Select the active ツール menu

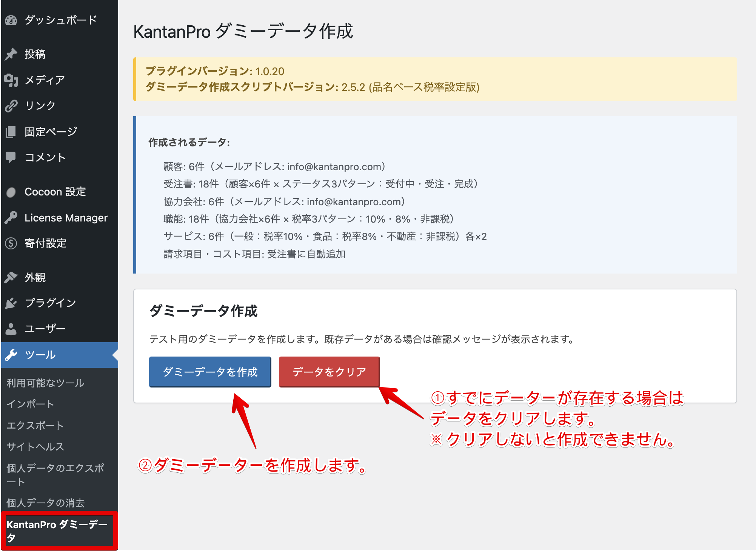60,355
